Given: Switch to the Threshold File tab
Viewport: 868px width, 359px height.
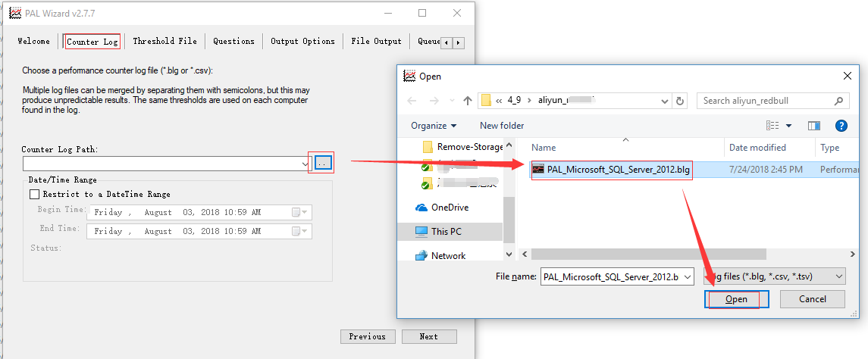Looking at the screenshot, I should (165, 41).
